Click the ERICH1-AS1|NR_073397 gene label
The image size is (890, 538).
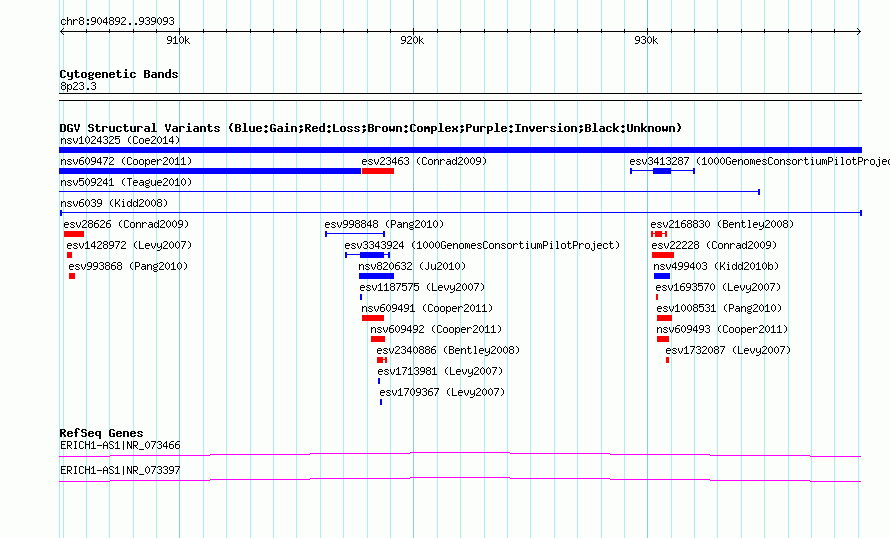(120, 470)
